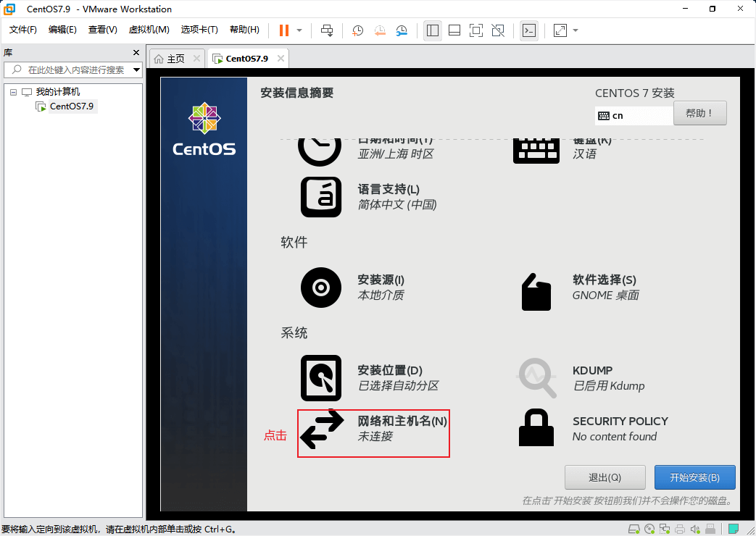Open 网络和主机名(N) network arrows icon
The image size is (756, 536).
pos(322,429)
